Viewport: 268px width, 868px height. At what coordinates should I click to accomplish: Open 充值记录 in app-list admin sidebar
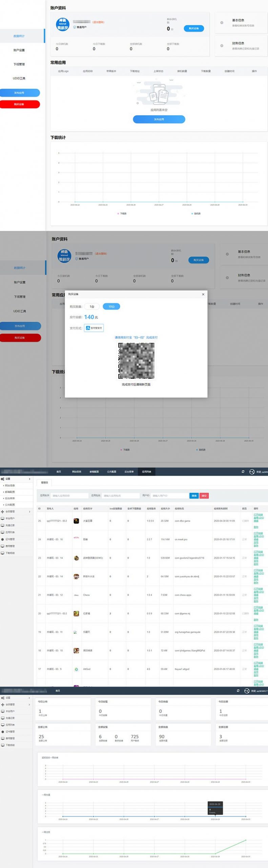[x=17, y=525]
